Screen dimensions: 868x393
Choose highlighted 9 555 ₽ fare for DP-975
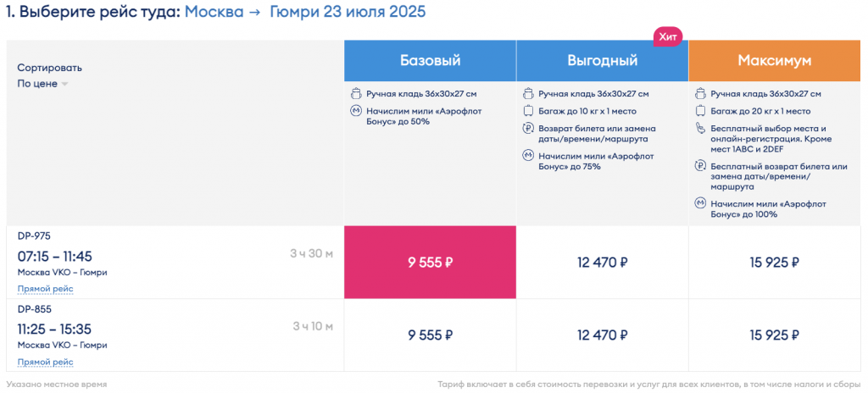[x=430, y=263]
